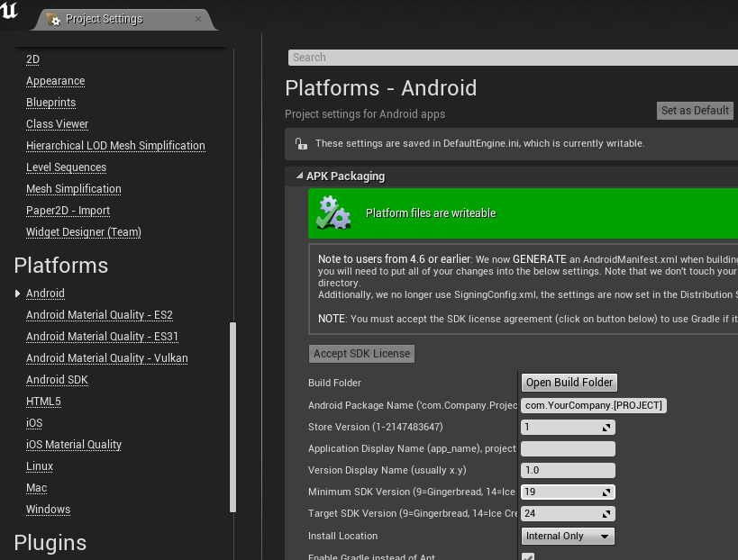The image size is (738, 560).
Task: Open the Appearance settings
Action: pos(56,81)
